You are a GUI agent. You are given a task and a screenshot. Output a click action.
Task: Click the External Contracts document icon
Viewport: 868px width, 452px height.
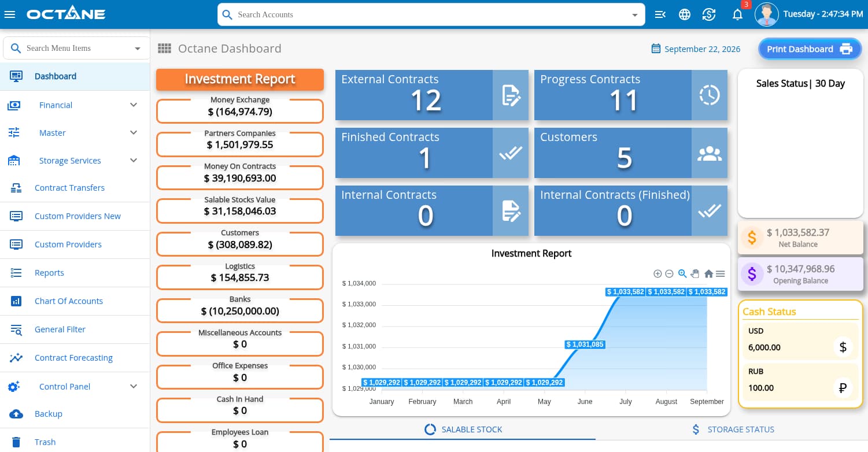511,95
